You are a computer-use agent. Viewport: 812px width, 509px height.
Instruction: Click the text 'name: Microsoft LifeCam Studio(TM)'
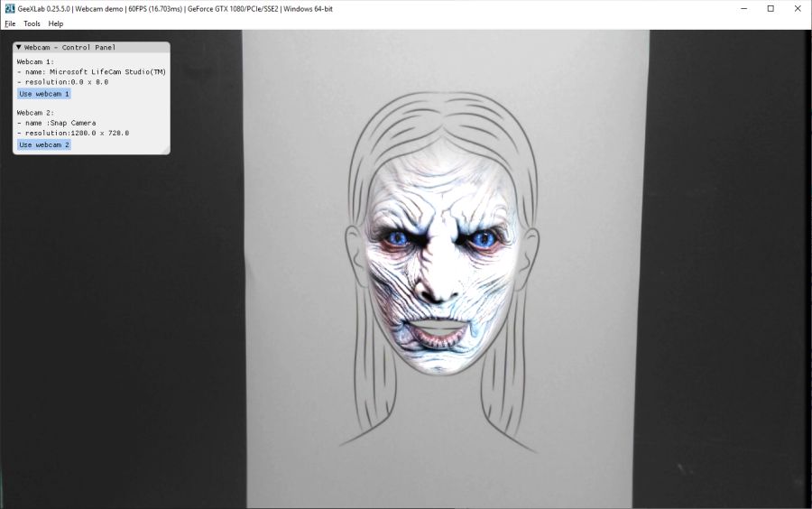point(96,72)
